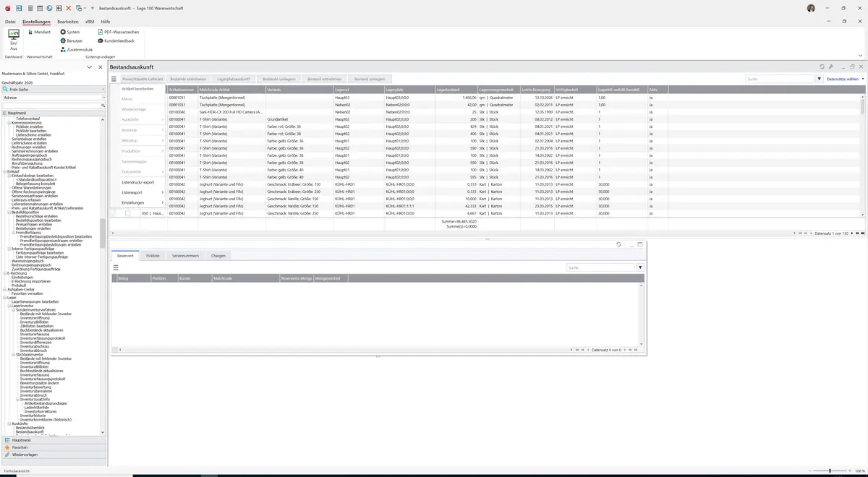Click the Bestände entnehmen button

point(188,79)
